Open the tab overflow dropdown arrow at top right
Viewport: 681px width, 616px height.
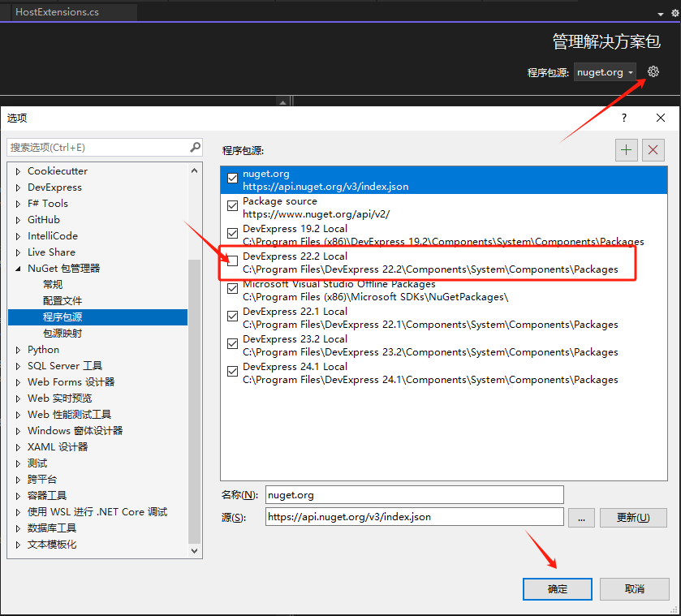[x=660, y=14]
